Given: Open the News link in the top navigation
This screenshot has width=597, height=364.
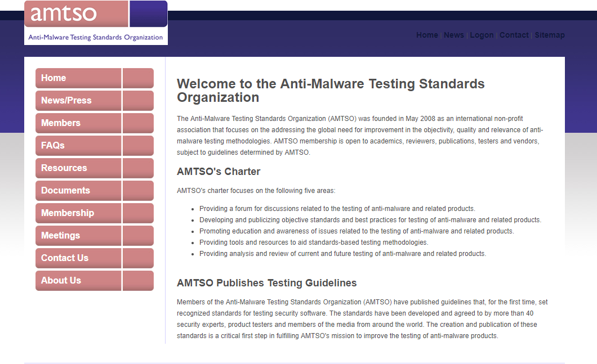Looking at the screenshot, I should [x=453, y=35].
